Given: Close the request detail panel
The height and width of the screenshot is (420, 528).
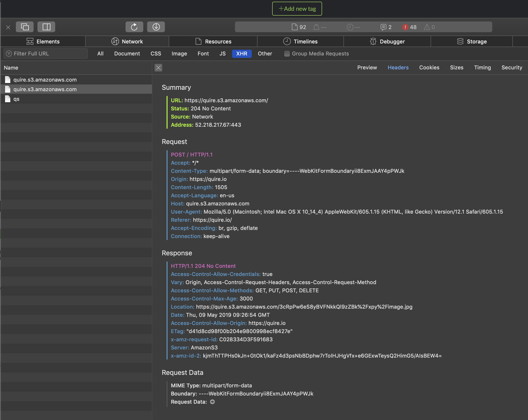Looking at the screenshot, I should pyautogui.click(x=158, y=68).
